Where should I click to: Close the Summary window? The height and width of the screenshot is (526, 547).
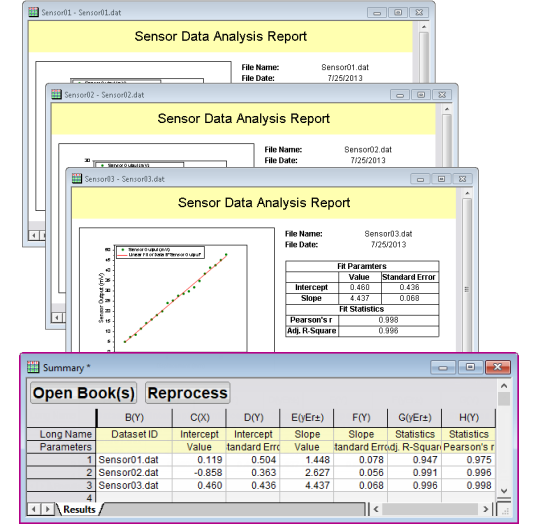coord(498,367)
